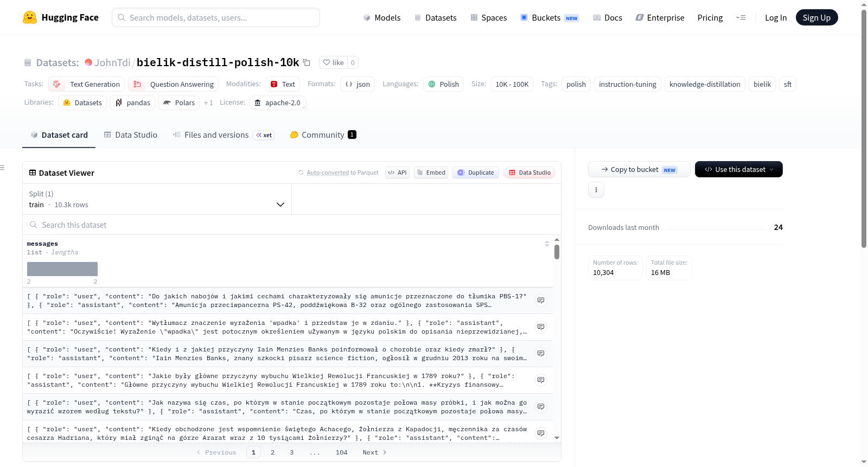Click the Polars library tag
Viewport: 868px width, 467px height.
[x=179, y=103]
